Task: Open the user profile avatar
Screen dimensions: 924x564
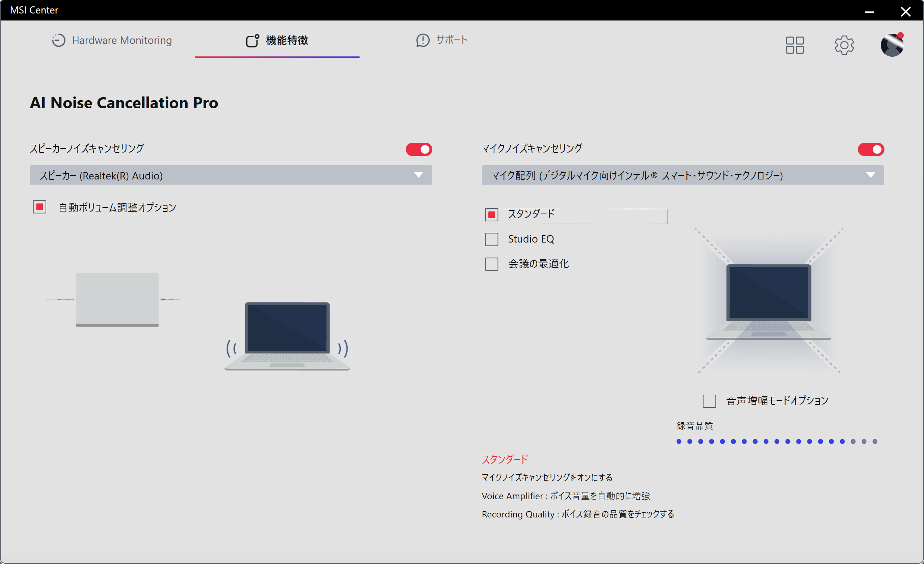Action: 892,45
